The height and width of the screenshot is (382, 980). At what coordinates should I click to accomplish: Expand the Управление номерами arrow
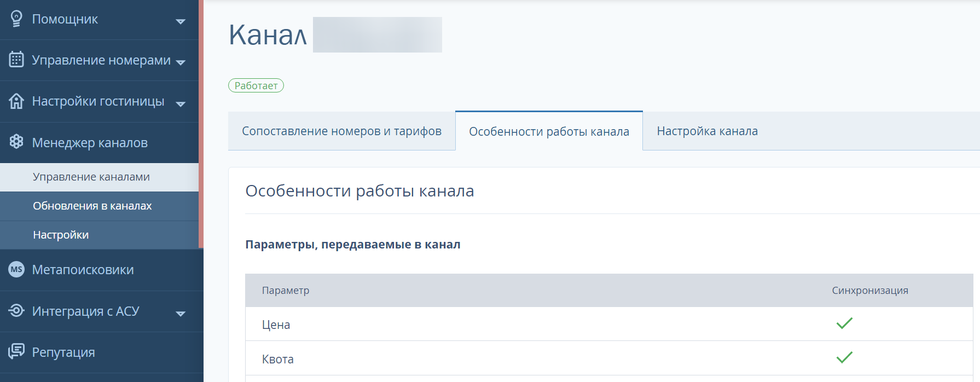tap(181, 62)
